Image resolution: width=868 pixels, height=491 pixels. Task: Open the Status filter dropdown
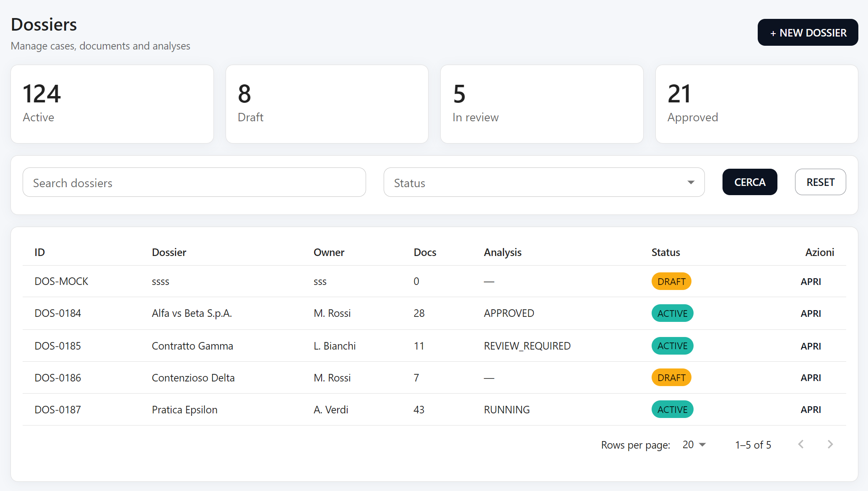tap(544, 183)
